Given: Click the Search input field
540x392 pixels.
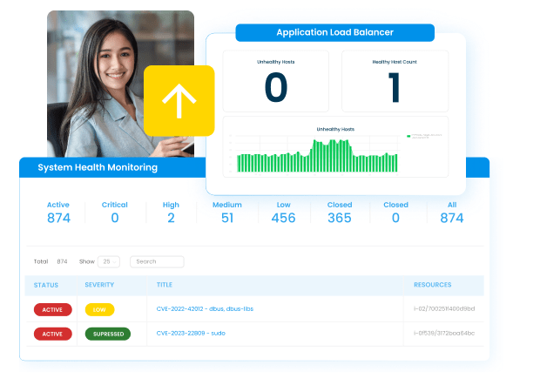Looking at the screenshot, I should [x=157, y=261].
